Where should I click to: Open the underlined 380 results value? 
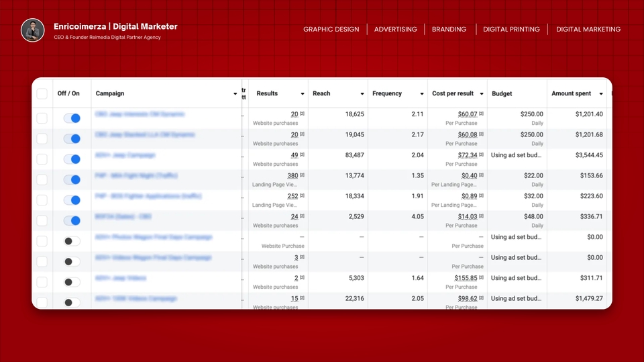click(292, 176)
